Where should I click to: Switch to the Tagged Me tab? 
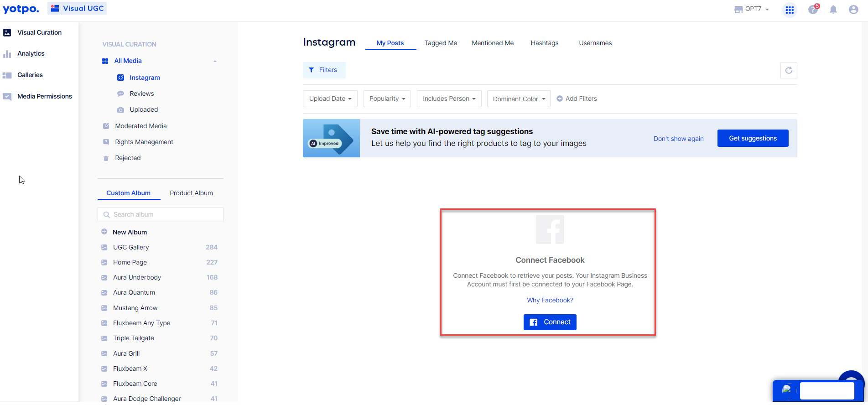tap(441, 43)
